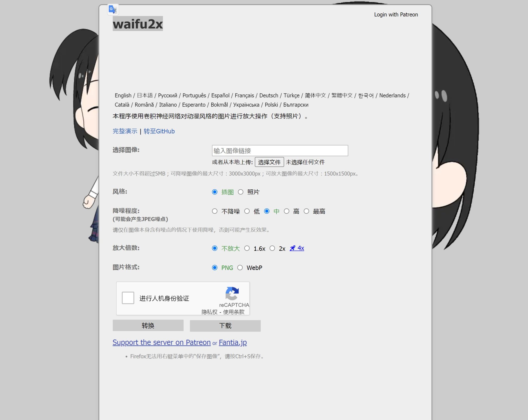Switch the page language to English

123,95
